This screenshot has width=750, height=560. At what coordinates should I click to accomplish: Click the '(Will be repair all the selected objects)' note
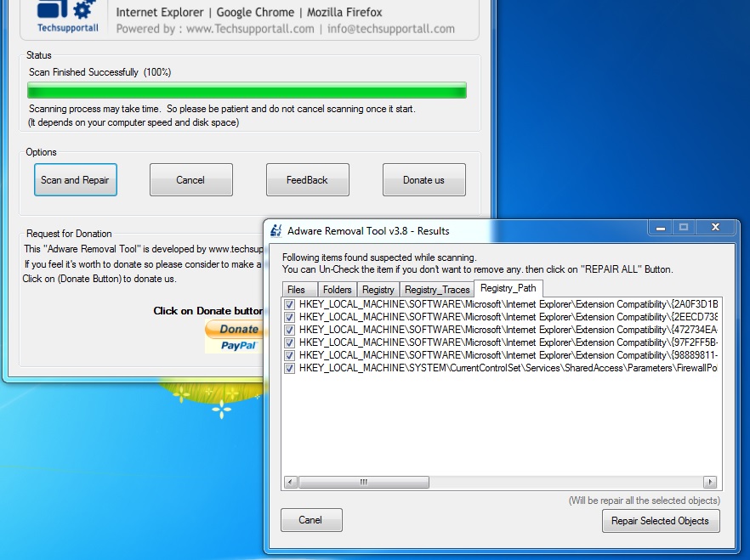click(x=644, y=501)
